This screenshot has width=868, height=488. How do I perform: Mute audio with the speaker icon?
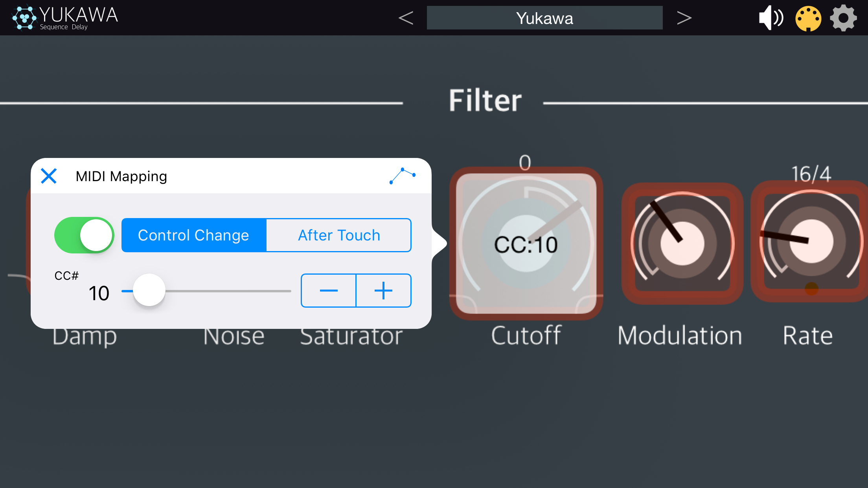click(x=771, y=18)
